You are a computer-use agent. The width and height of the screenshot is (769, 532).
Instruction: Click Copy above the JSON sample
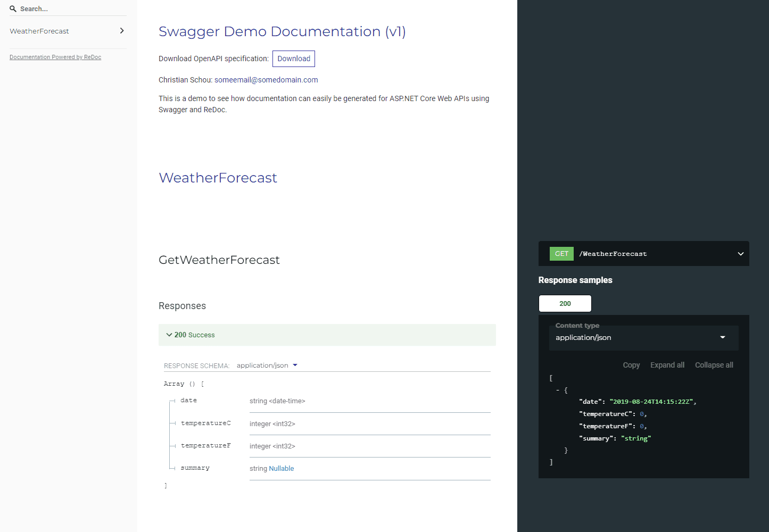point(631,365)
